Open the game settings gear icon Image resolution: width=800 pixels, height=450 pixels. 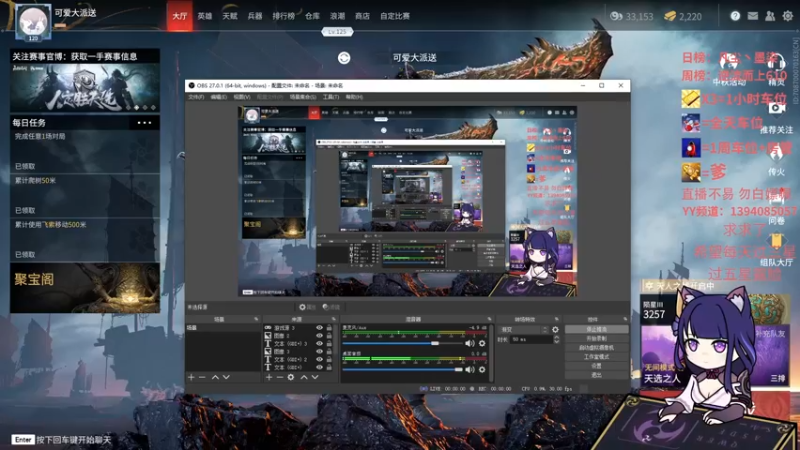(788, 16)
